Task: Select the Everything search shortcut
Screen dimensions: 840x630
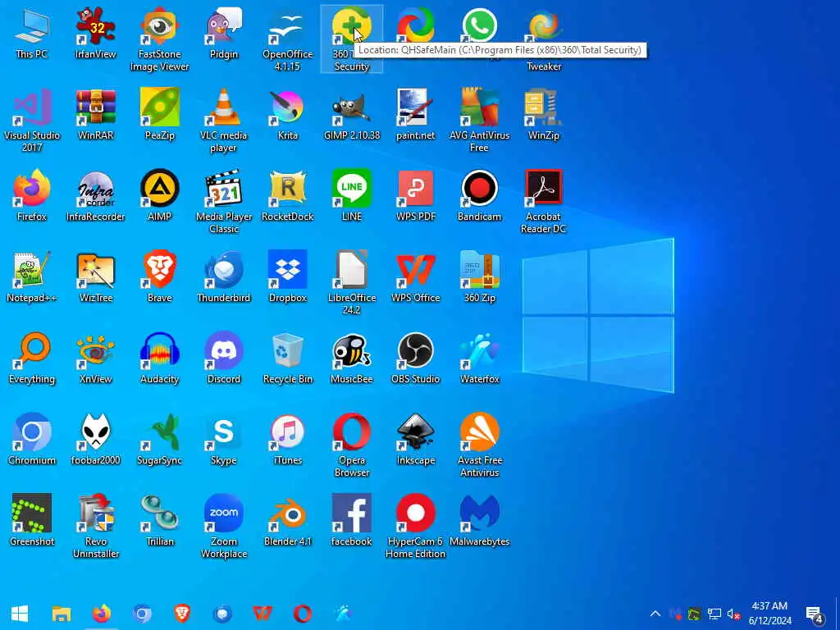Action: (x=32, y=358)
